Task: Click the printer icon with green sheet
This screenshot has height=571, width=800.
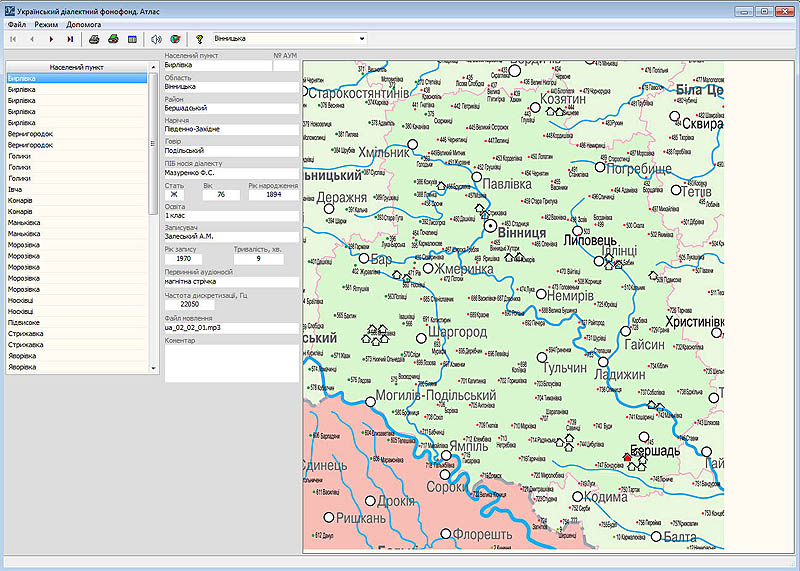Action: coord(113,39)
